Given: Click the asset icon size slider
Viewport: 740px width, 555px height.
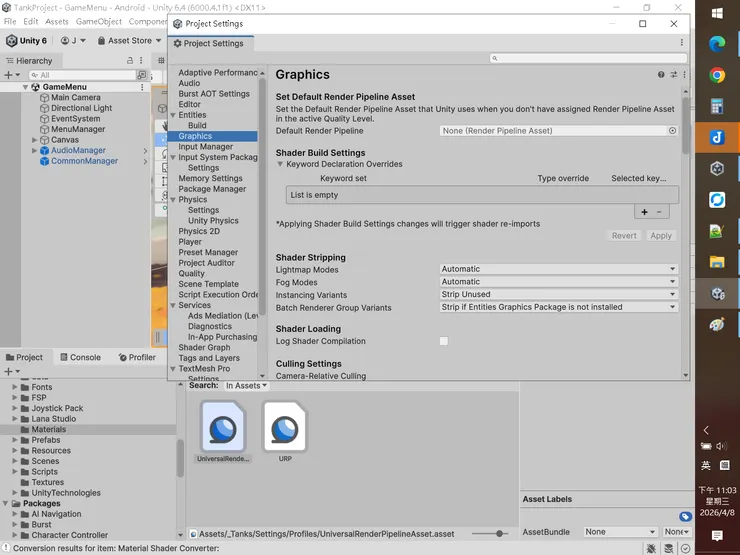Looking at the screenshot, I should tap(502, 535).
